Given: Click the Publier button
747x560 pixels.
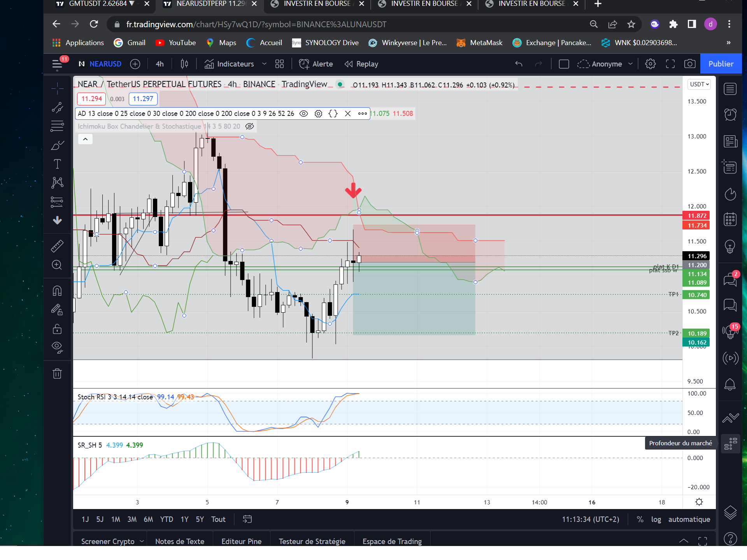Looking at the screenshot, I should click(x=721, y=64).
